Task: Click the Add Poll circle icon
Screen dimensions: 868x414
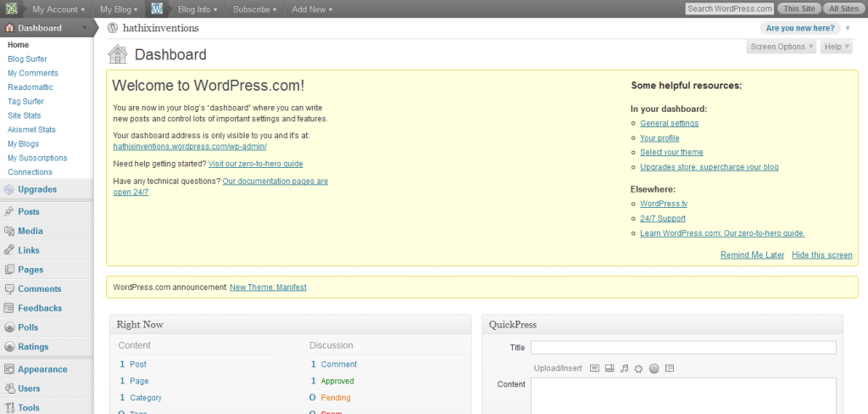Action: (x=654, y=368)
